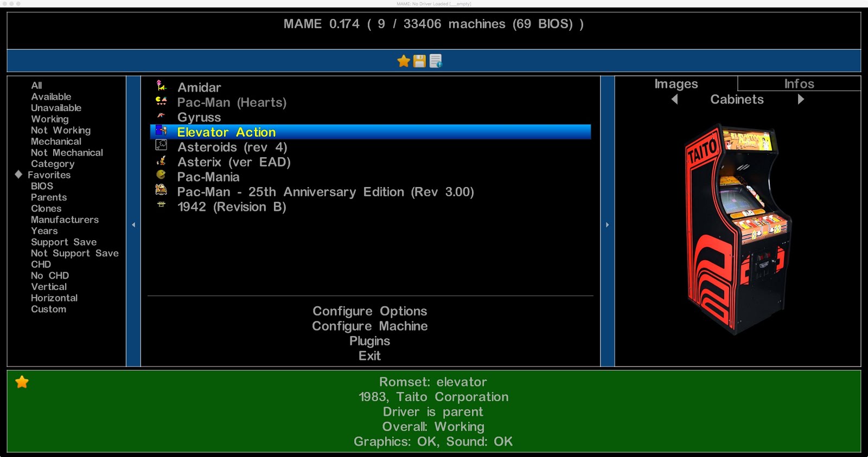Click the Romset: elevator info line
This screenshot has height=457, width=868.
click(x=433, y=382)
